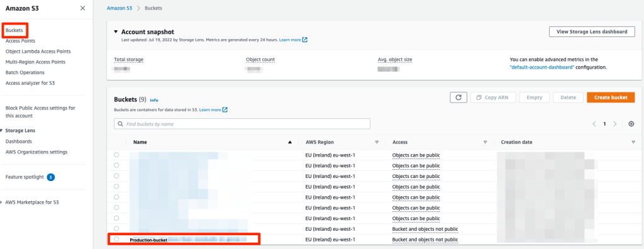Open Block Public Access settings for this account
644x249 pixels.
pyautogui.click(x=41, y=112)
